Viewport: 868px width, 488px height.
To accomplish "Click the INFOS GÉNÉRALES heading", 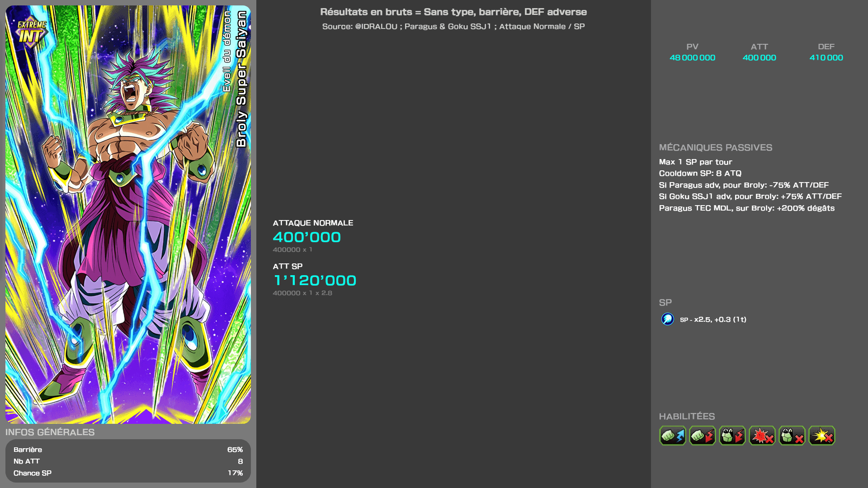I will tap(50, 432).
